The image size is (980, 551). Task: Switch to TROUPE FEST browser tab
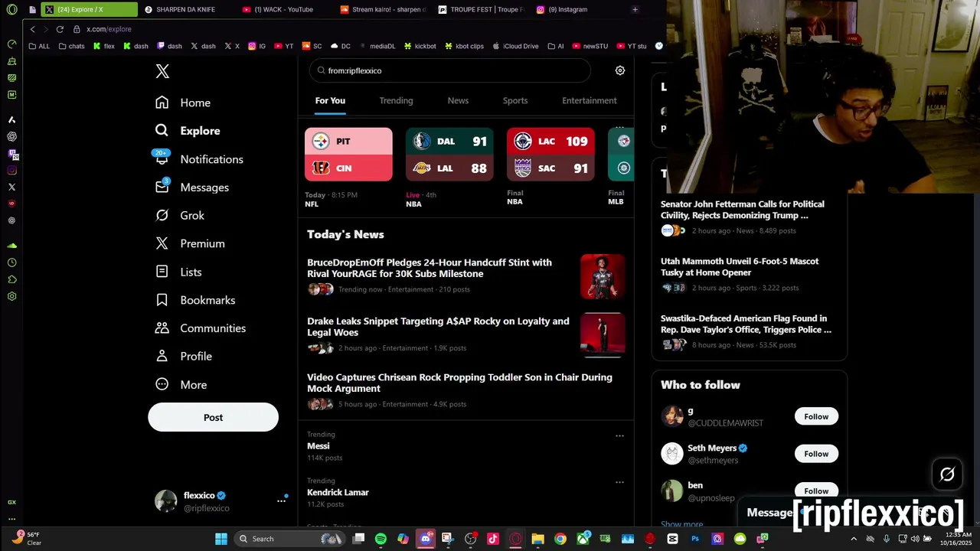(x=480, y=9)
